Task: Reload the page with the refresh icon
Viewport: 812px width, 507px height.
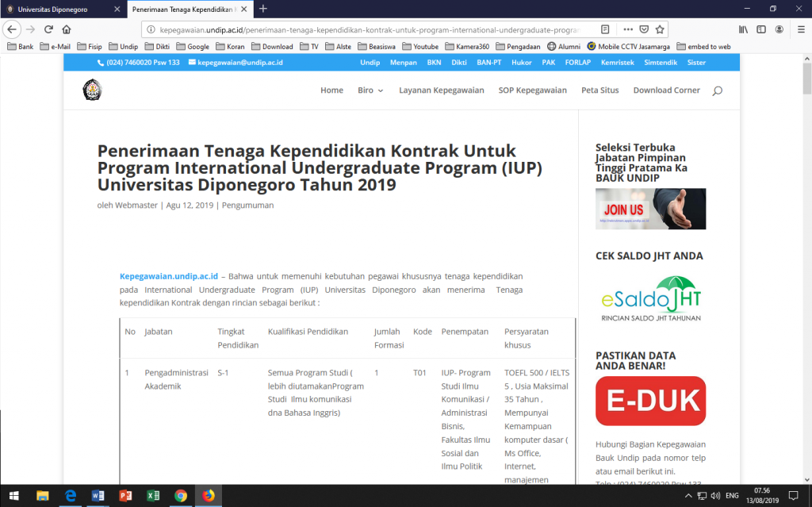Action: coord(48,29)
